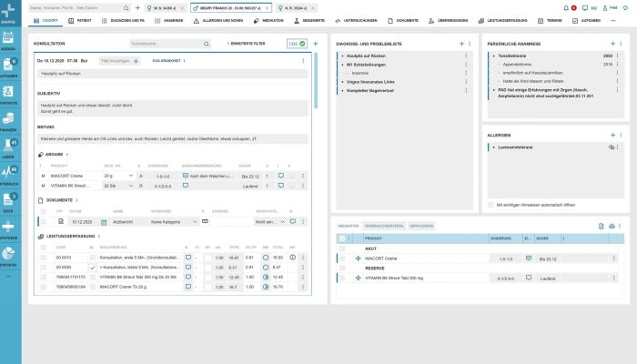Click the KVG Krankheit label
The width and height of the screenshot is (637, 364).
click(x=167, y=61)
